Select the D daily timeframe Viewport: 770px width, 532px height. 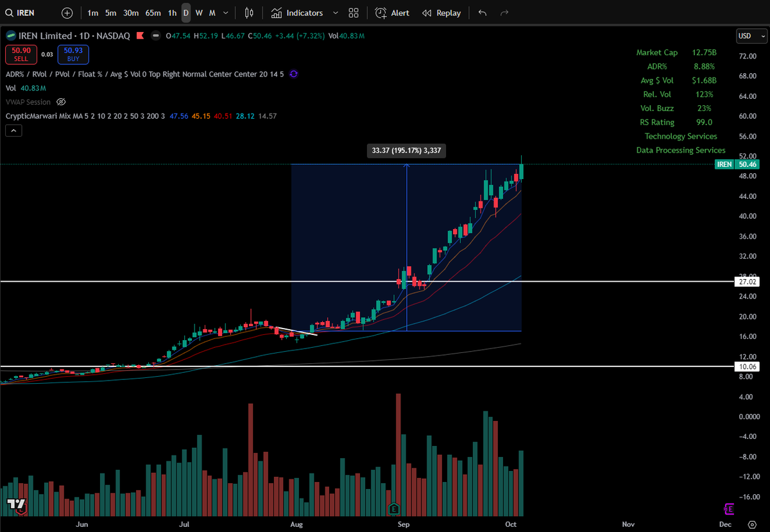coord(185,13)
